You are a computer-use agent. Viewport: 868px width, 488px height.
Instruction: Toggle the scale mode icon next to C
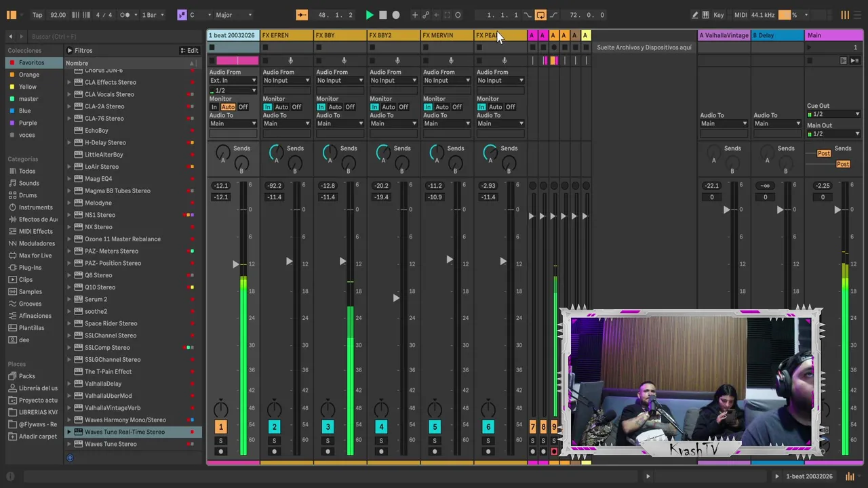[182, 15]
